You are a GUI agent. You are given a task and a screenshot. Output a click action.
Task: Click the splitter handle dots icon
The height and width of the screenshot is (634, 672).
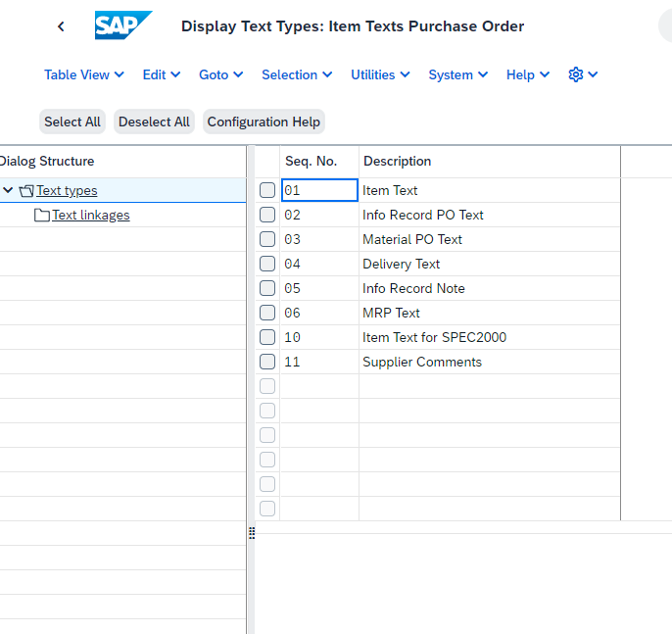tap(252, 533)
